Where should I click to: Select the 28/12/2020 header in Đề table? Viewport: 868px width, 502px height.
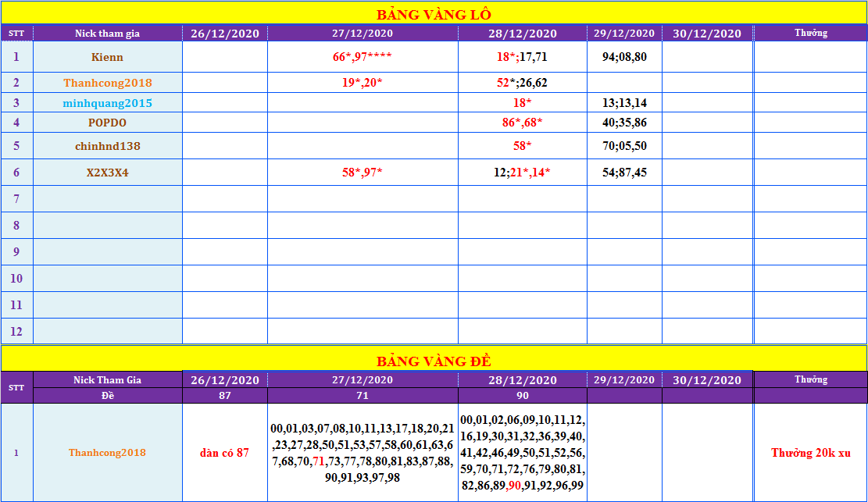coord(523,380)
